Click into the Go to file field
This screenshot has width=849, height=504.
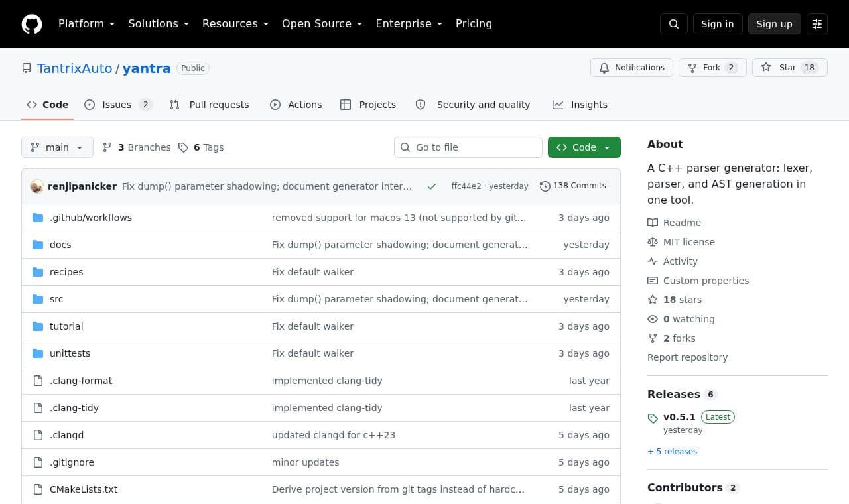click(468, 147)
